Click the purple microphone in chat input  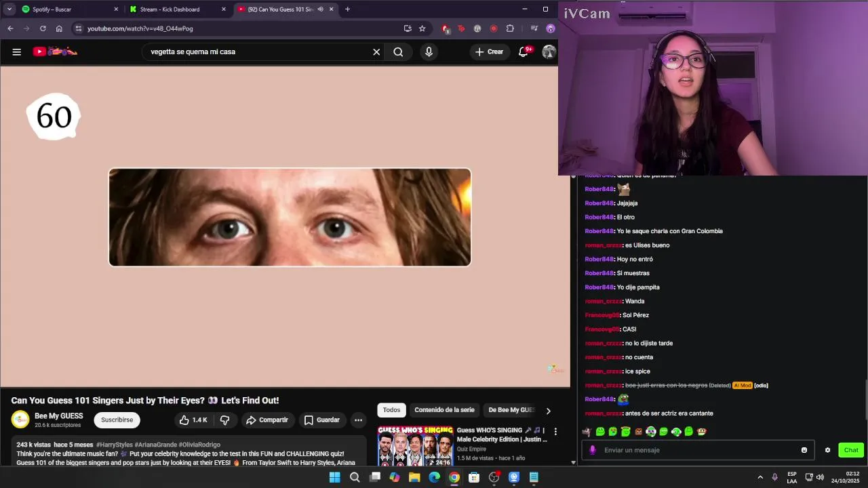(593, 450)
